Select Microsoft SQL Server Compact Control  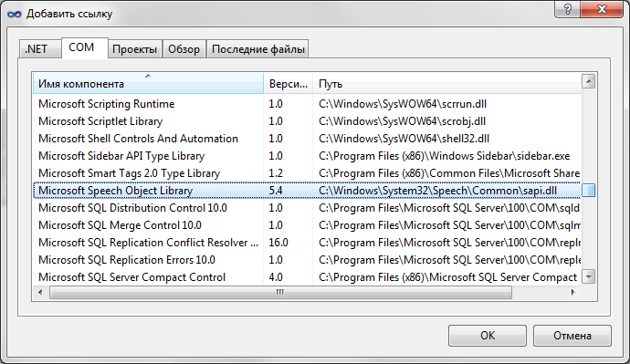307,277
